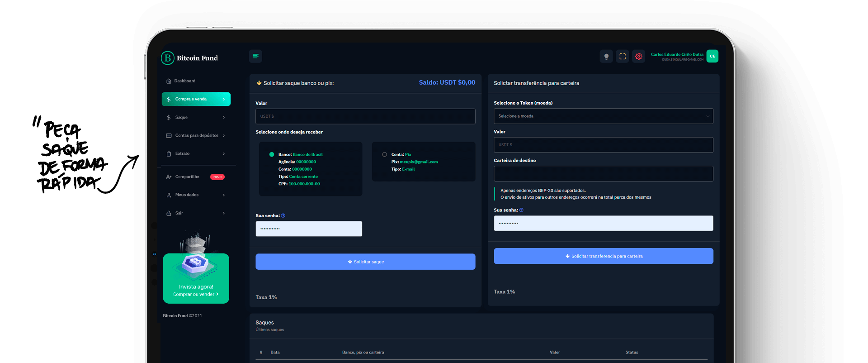Viewport: 868px width, 363px height.
Task: Expand the Saque sidebar submenu
Action: 195,118
